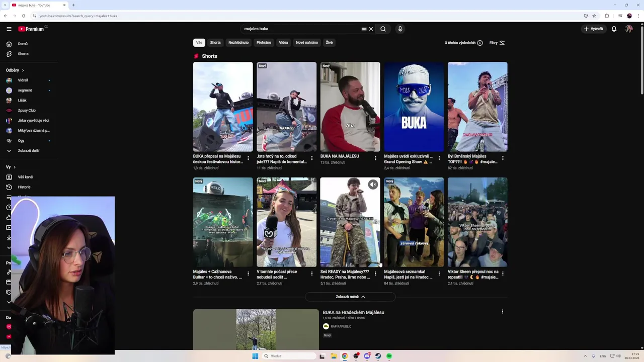The image size is (644, 362).
Task: Start voice search with microphone
Action: (400, 29)
